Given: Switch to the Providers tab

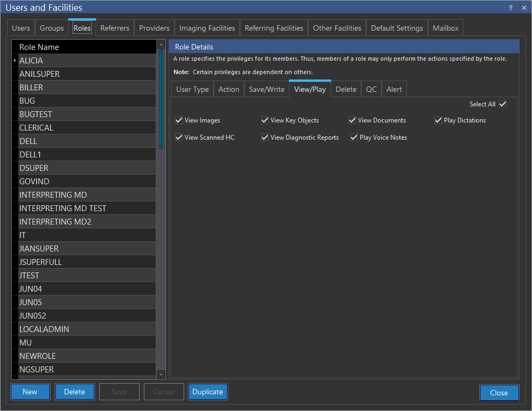Looking at the screenshot, I should tap(154, 28).
